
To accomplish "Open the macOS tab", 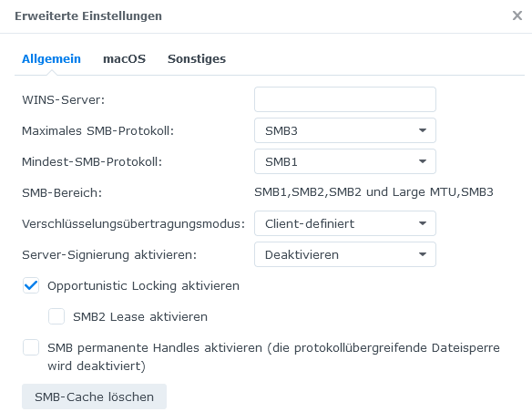I will click(124, 59).
